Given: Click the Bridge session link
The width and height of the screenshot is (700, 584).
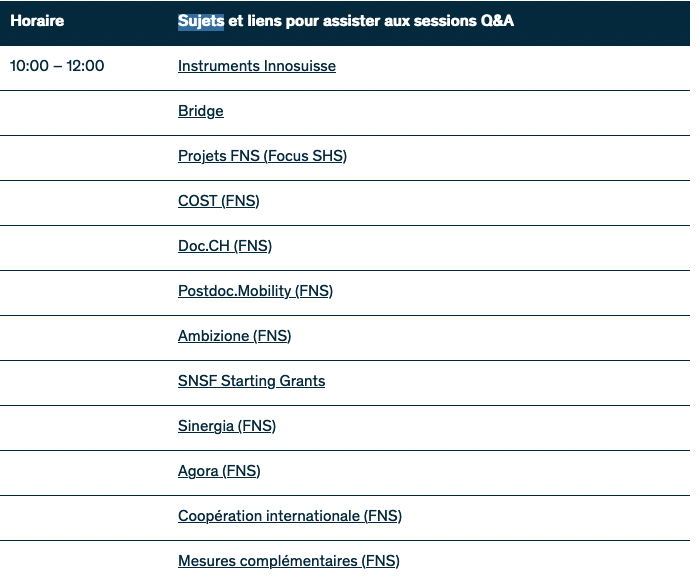Looking at the screenshot, I should [201, 111].
